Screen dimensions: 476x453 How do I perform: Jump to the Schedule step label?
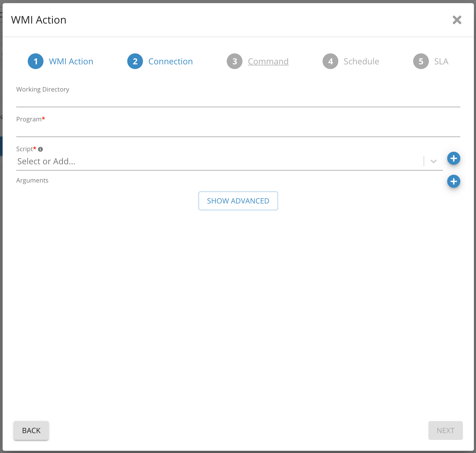361,61
